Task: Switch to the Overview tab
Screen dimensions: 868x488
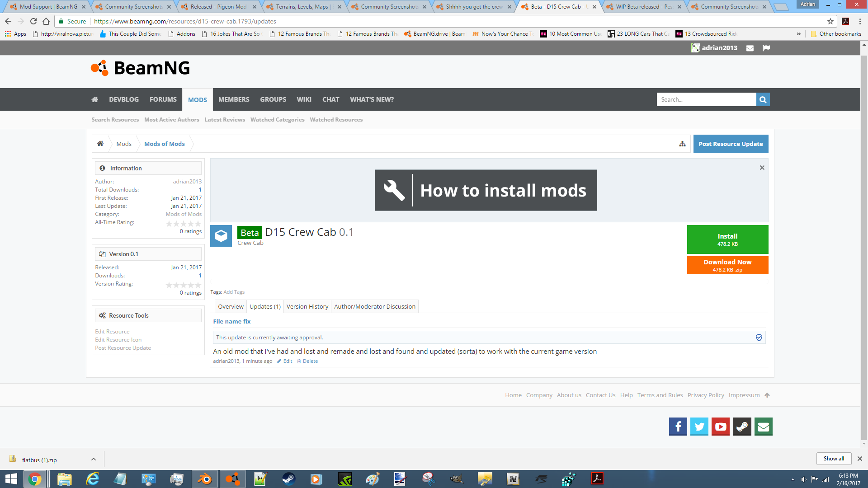Action: click(x=231, y=306)
